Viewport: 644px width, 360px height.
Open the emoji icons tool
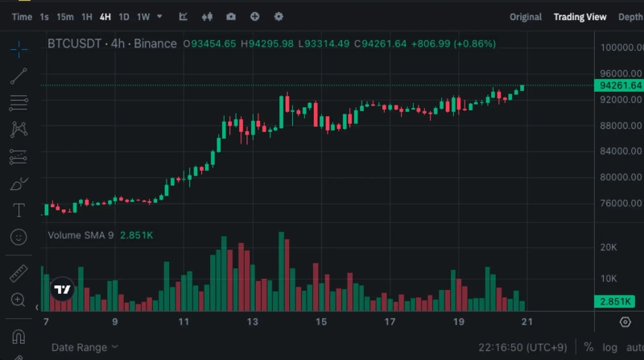tap(19, 237)
